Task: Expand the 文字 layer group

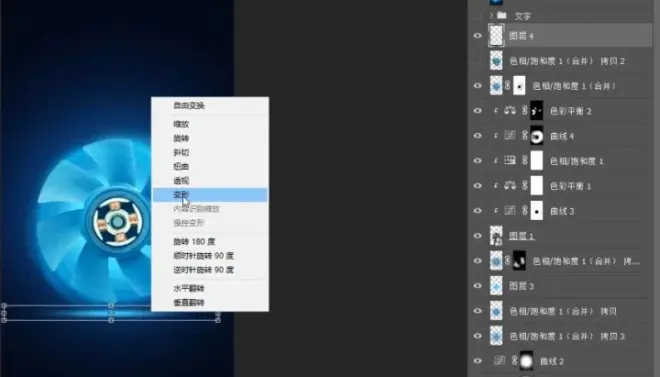Action: coord(491,16)
